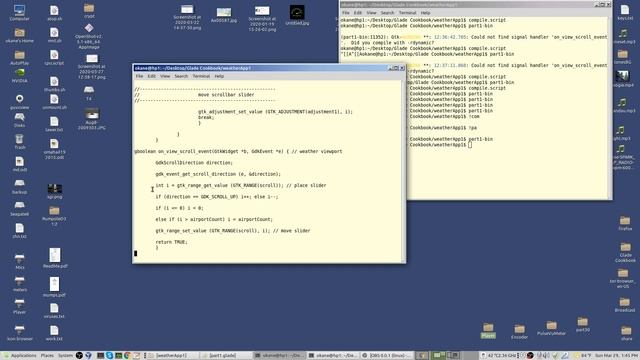The image size is (640, 360).
Task: Select the unmount.sh script icon
Action: click(54, 102)
